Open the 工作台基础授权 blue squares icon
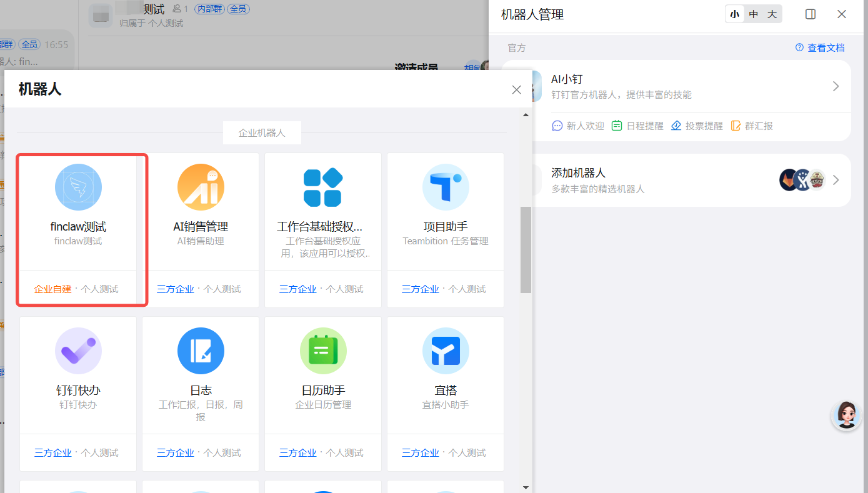 [x=323, y=187]
